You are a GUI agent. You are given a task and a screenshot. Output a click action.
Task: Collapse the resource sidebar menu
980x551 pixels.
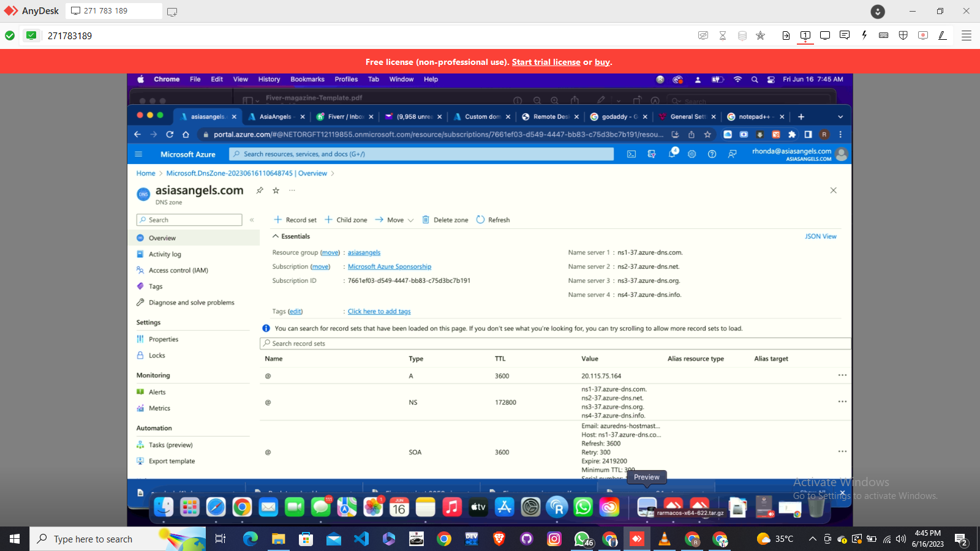[x=252, y=220]
